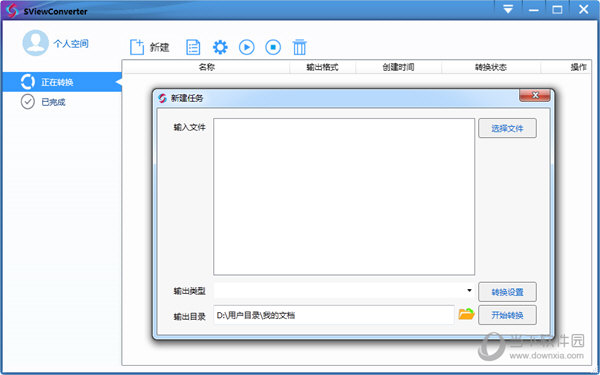Viewport: 600px width, 375px height.
Task: Sort by the 转换状态 column header
Action: click(x=491, y=67)
